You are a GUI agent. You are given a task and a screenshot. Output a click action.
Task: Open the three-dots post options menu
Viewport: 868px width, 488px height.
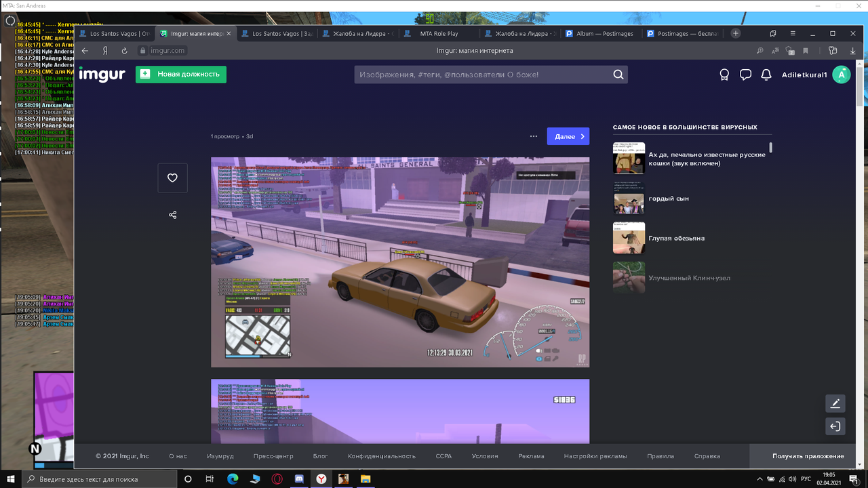(534, 136)
